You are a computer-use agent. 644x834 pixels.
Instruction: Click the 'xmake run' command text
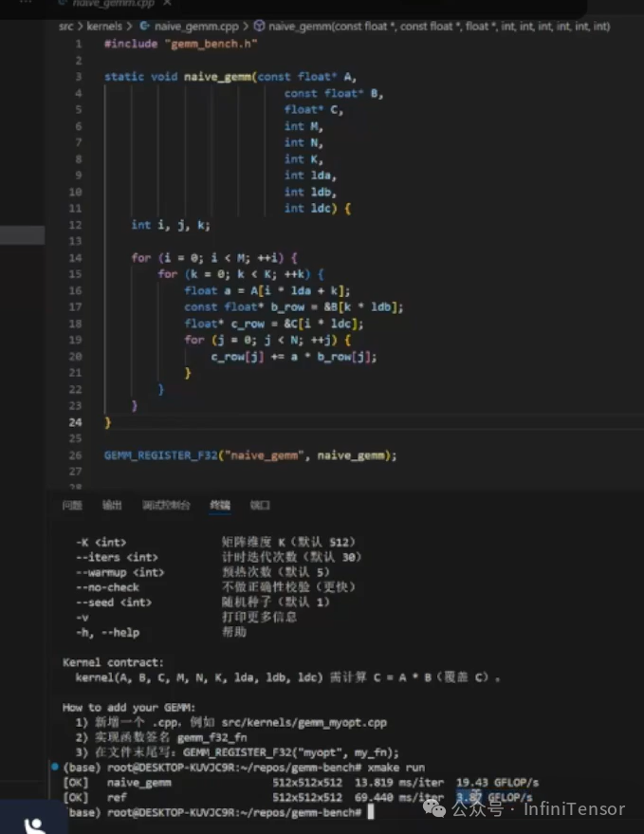396,768
